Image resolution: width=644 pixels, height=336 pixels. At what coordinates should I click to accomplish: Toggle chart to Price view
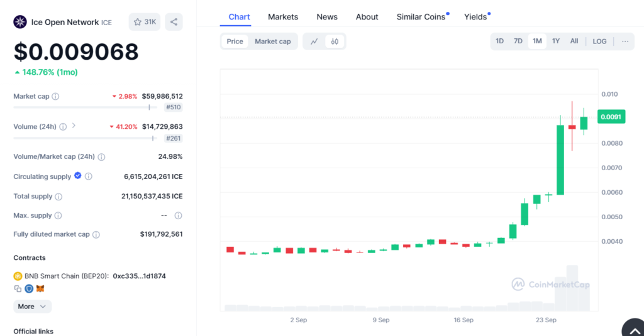pos(235,41)
